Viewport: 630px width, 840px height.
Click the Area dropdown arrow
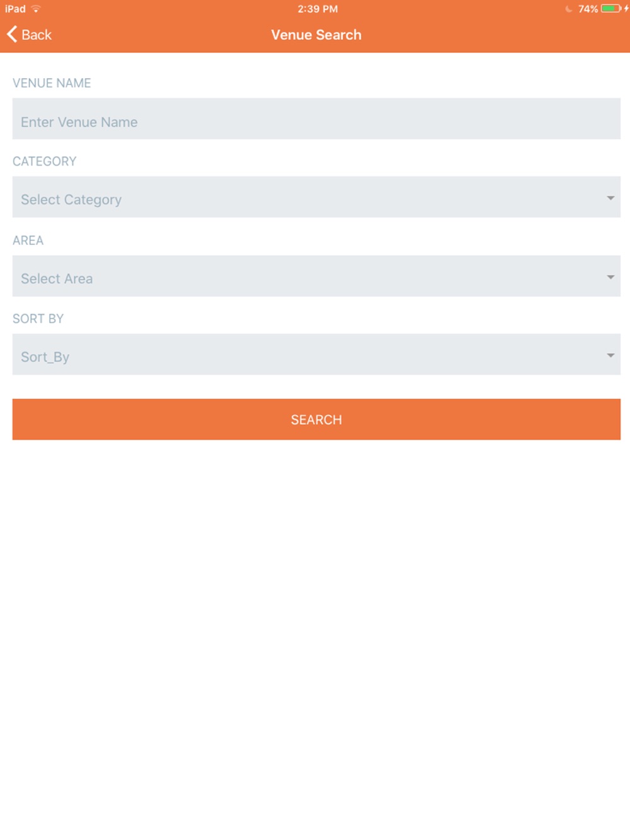[x=610, y=277]
